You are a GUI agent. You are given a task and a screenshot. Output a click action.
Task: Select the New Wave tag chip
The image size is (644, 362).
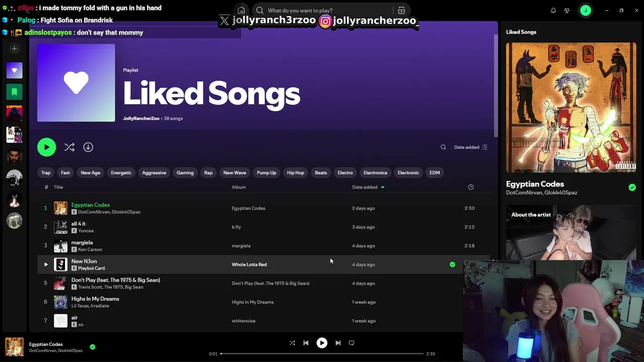(x=234, y=172)
